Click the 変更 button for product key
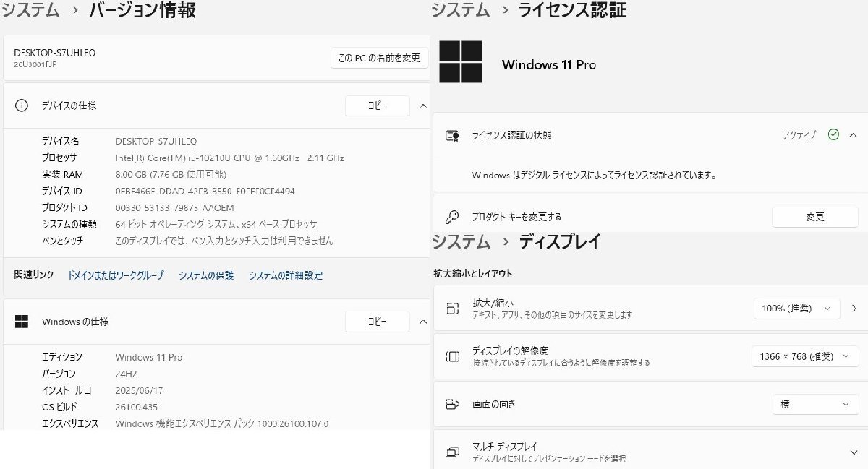This screenshot has width=868, height=469. tap(815, 217)
